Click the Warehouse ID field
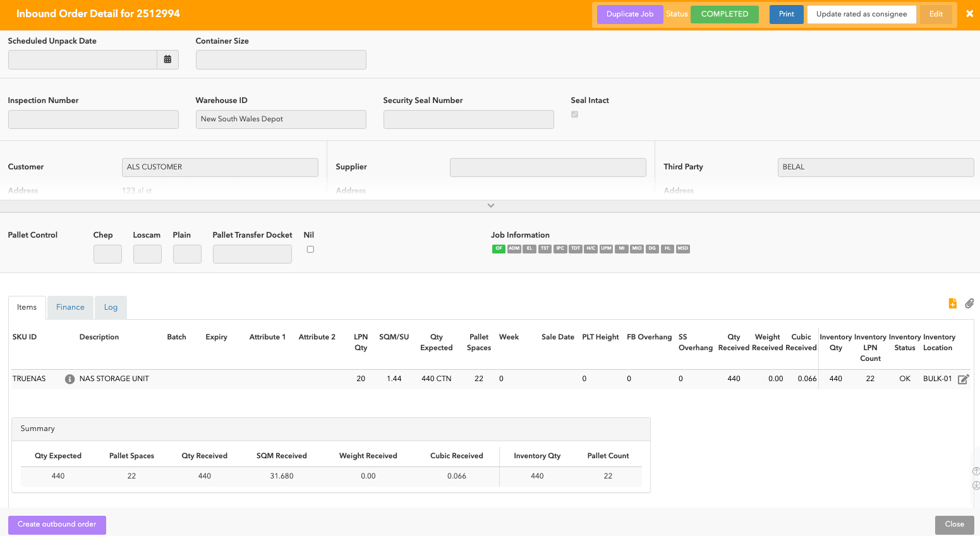This screenshot has width=980, height=536. pyautogui.click(x=281, y=119)
